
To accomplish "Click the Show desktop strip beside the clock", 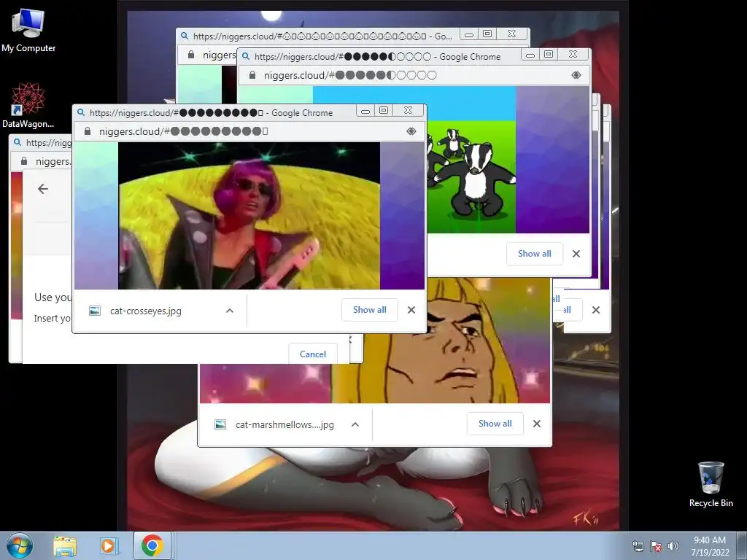I will tap(742, 545).
